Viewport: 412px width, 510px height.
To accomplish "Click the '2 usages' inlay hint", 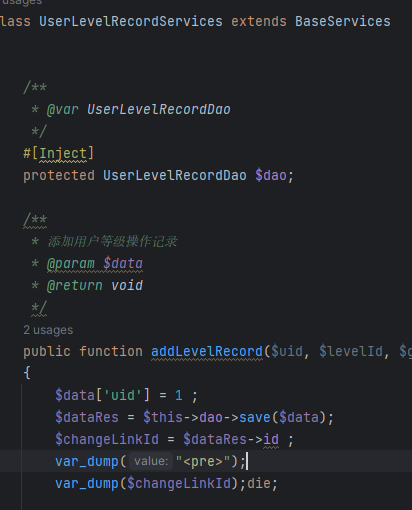I will coord(48,330).
